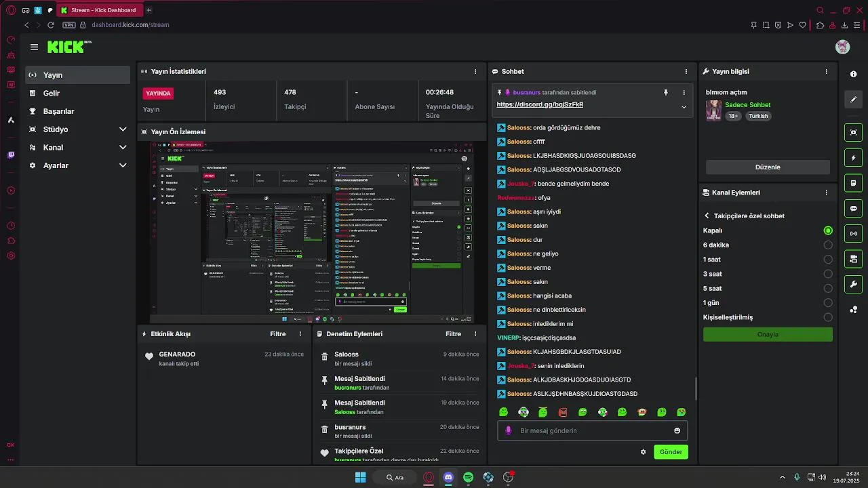Show hidden system tray icons
The width and height of the screenshot is (868, 488).
(x=782, y=477)
